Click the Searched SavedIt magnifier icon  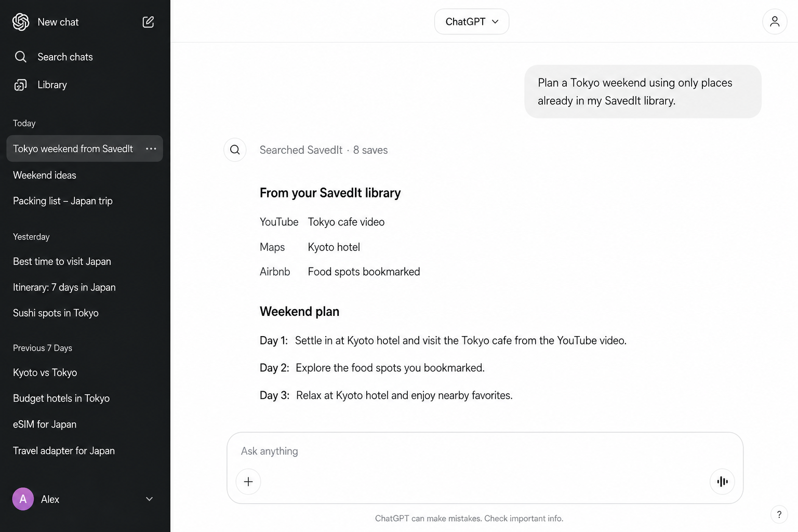pyautogui.click(x=235, y=150)
